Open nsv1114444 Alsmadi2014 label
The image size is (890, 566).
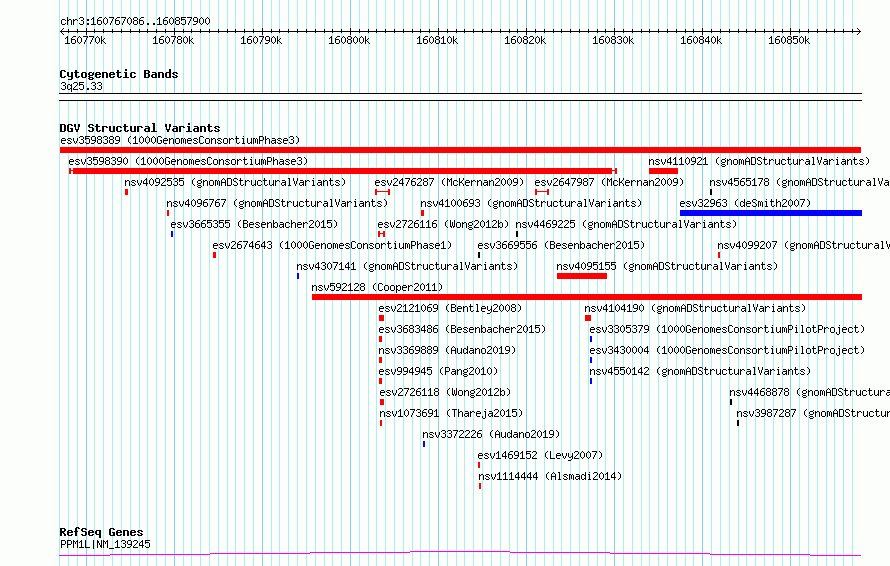click(x=550, y=476)
